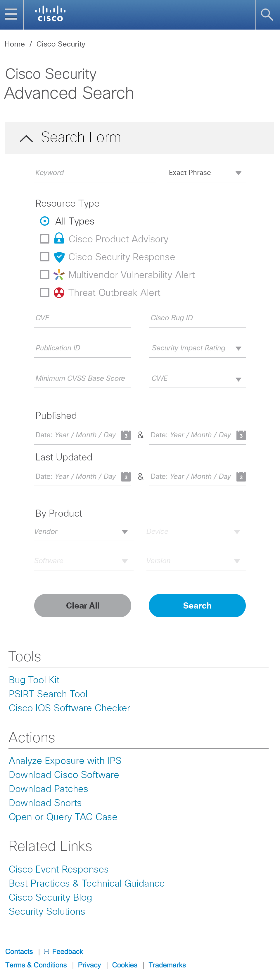The image size is (280, 980).
Task: Open calendar for Published start date
Action: pyautogui.click(x=126, y=435)
